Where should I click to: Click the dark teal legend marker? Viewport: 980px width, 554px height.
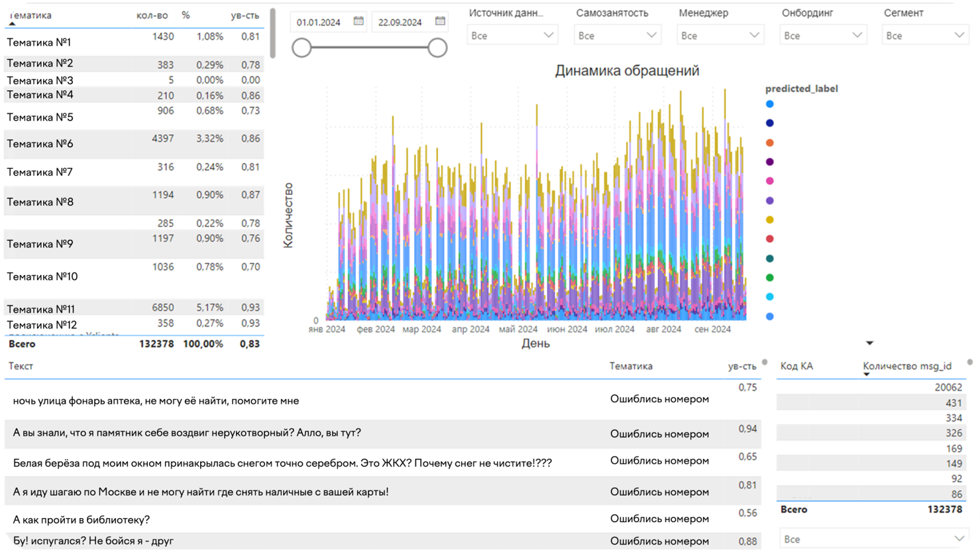pos(769,258)
